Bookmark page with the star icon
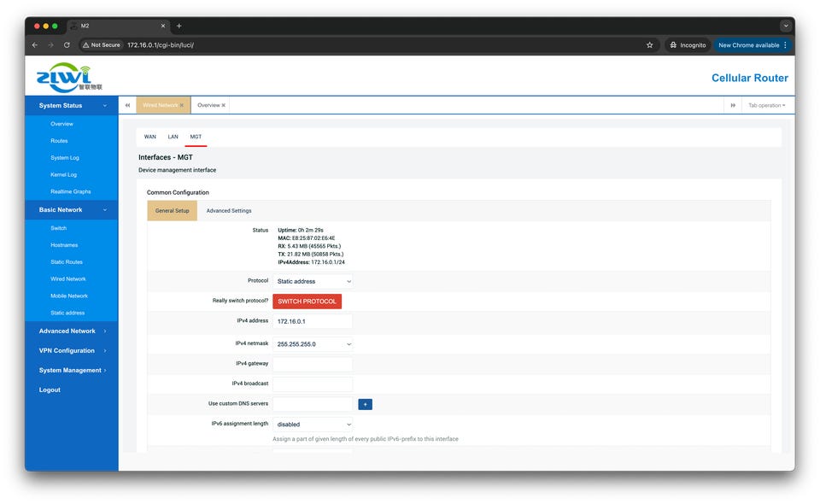This screenshot has height=504, width=820. tap(649, 45)
